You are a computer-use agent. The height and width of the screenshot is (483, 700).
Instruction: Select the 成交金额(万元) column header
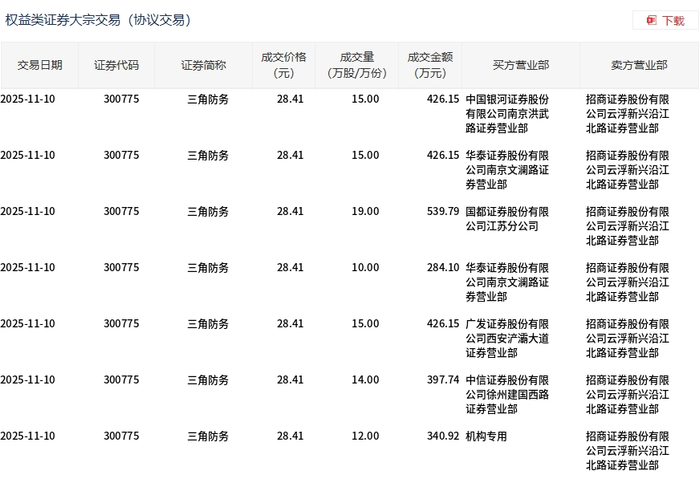click(x=430, y=65)
